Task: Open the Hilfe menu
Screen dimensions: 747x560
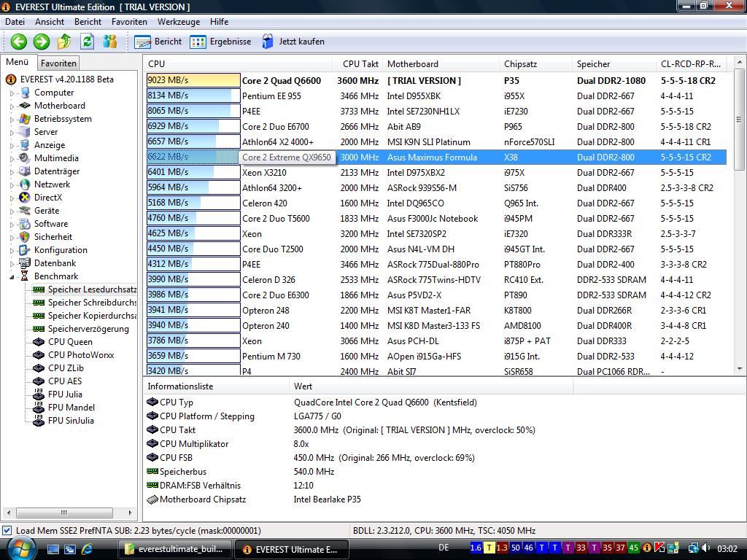Action: 219,22
